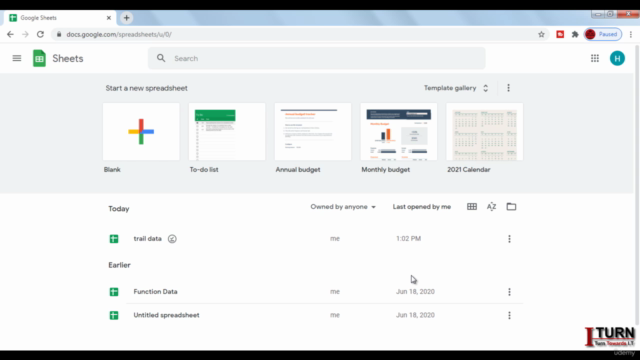Screen dimensions: 640x360
Task: Switch to grid view
Action: coord(472,207)
